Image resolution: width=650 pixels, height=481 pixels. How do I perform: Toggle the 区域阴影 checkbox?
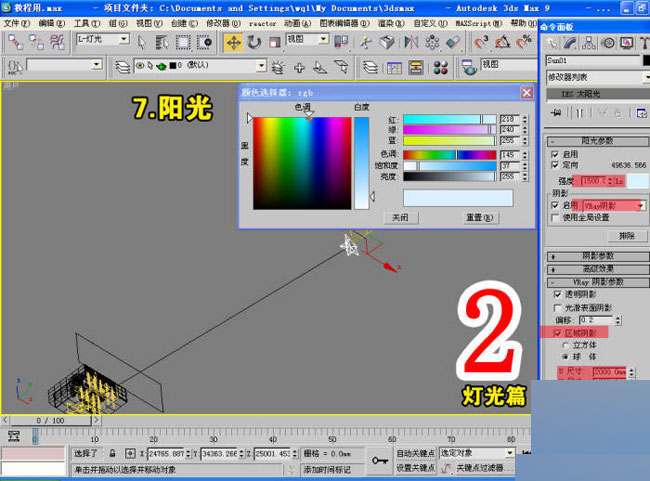(x=556, y=331)
